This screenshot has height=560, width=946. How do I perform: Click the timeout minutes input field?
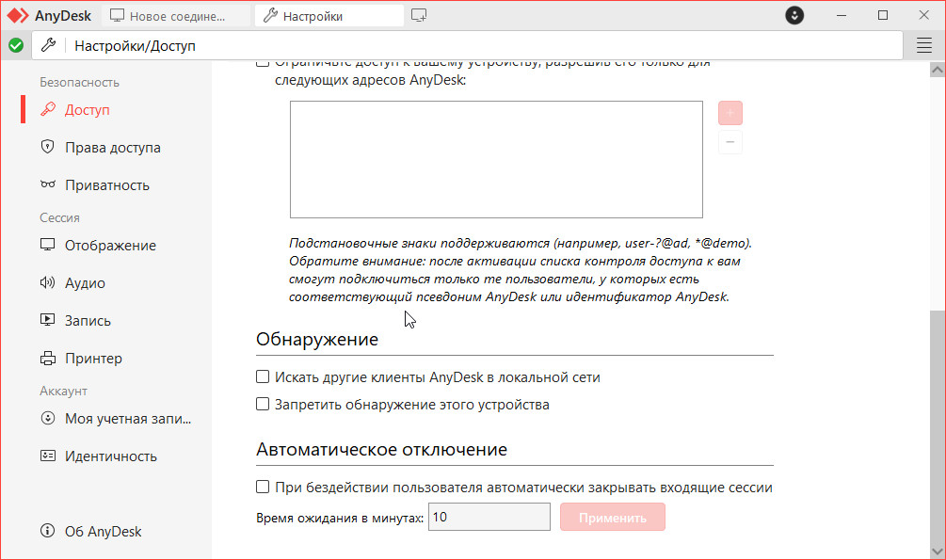pyautogui.click(x=489, y=518)
